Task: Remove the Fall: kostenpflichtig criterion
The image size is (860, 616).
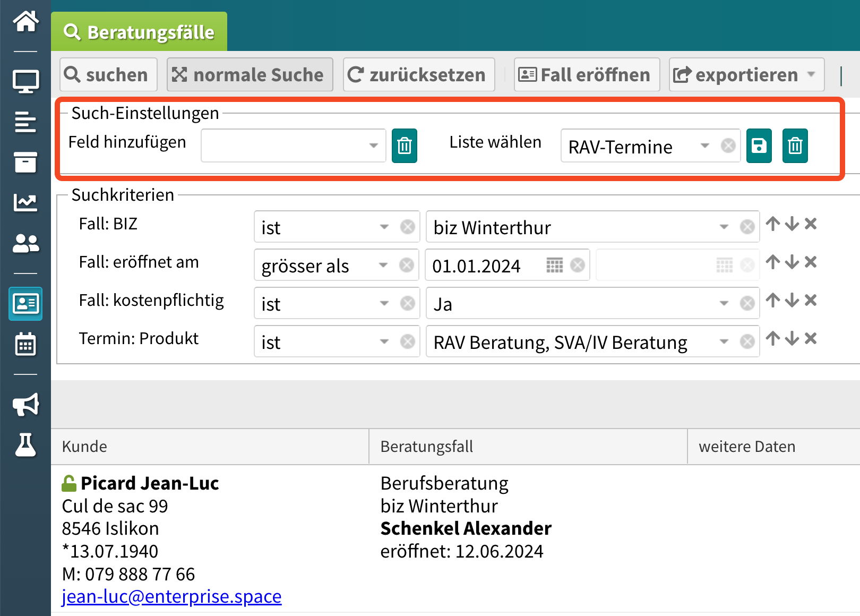Action: click(811, 300)
